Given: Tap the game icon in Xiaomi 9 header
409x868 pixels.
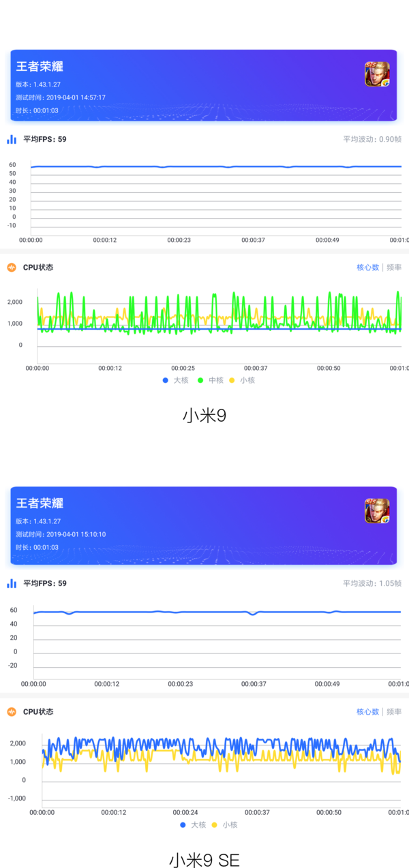Looking at the screenshot, I should [x=377, y=74].
